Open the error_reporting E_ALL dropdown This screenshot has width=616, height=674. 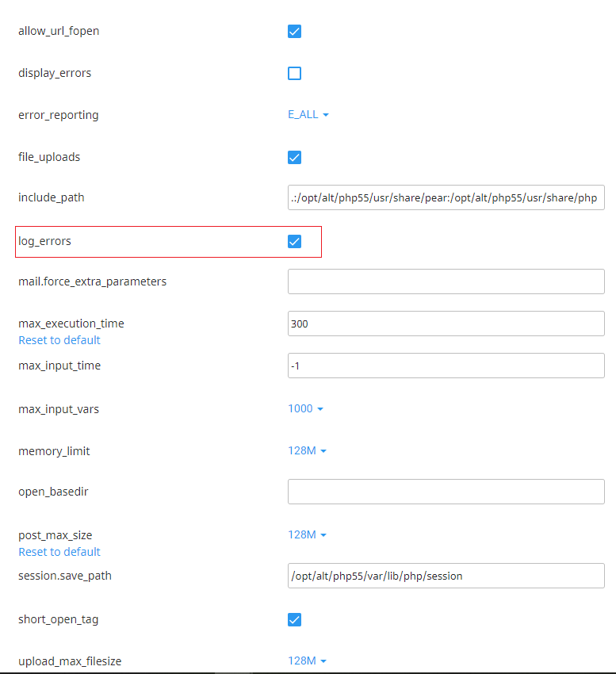(308, 115)
